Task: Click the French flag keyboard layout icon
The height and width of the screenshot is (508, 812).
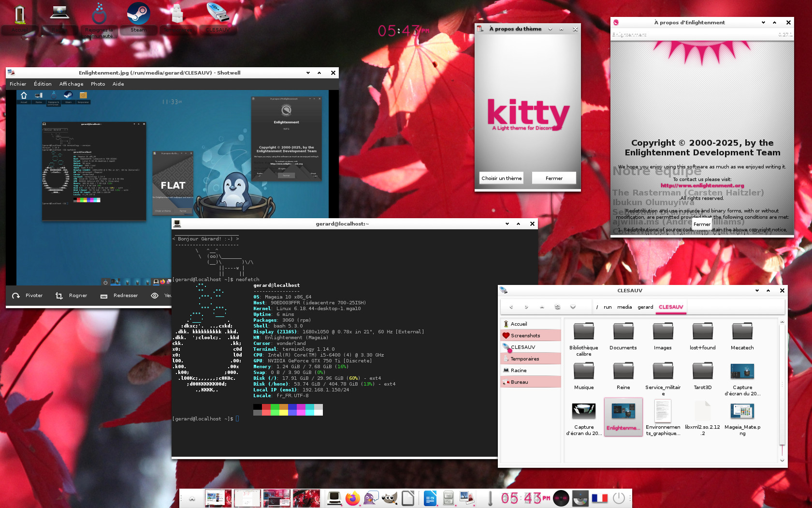Action: tap(599, 498)
